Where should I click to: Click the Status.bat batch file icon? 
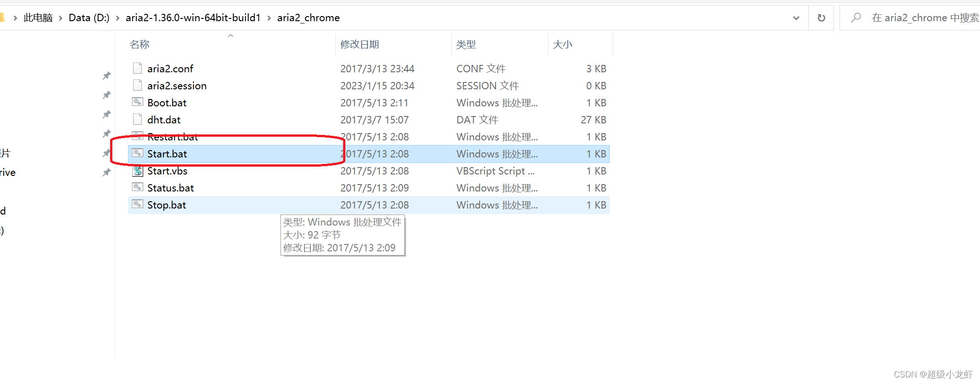(137, 187)
